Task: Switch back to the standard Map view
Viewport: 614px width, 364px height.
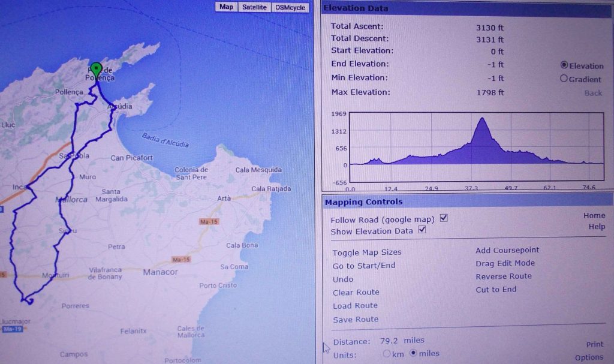Action: coord(225,7)
